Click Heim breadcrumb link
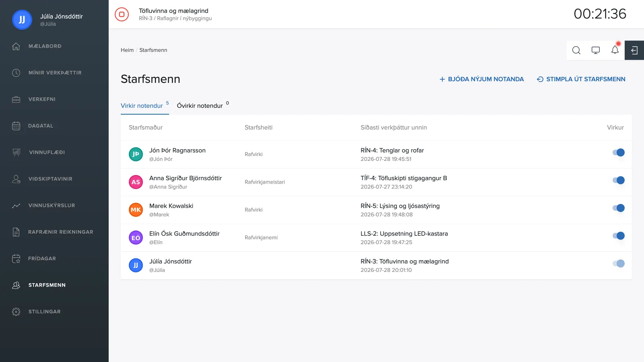The height and width of the screenshot is (362, 644). (x=127, y=50)
